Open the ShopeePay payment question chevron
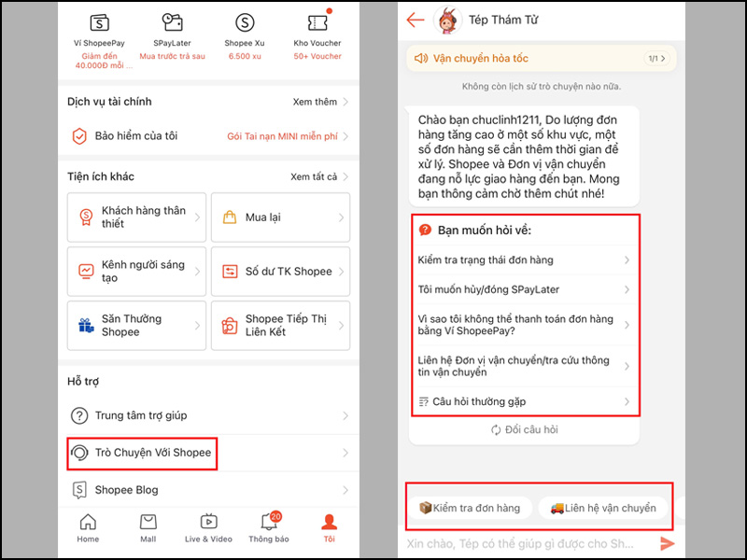Viewport: 747px width, 560px height. 627,325
